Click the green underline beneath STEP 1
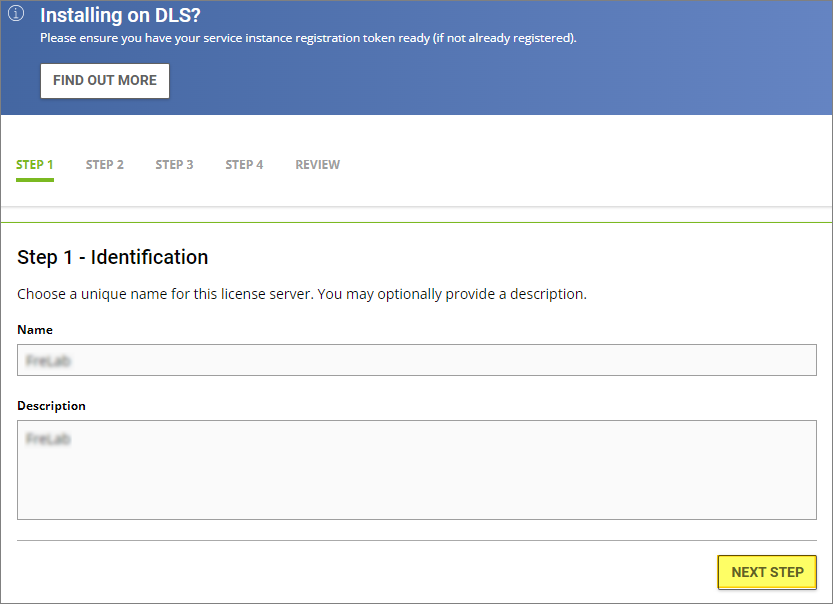Viewport: 833px width, 604px height. [35, 180]
